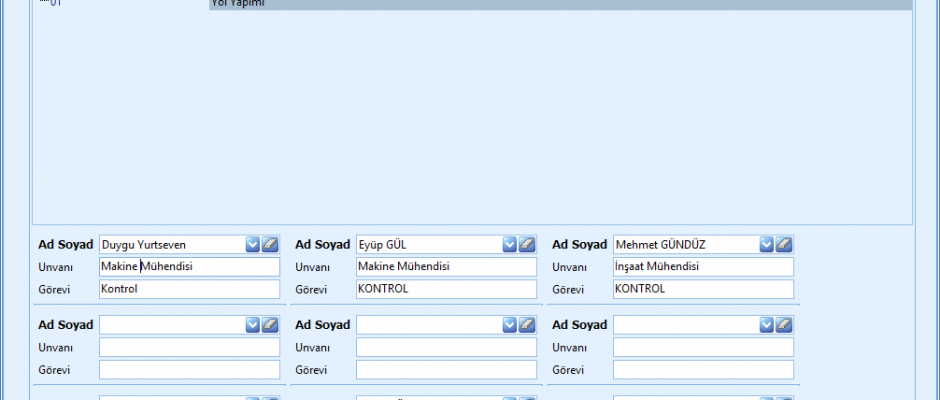
Task: Click eraser icon of empty Ad Soyad below Mehmet GÜNDÜZ
Action: coord(784,325)
